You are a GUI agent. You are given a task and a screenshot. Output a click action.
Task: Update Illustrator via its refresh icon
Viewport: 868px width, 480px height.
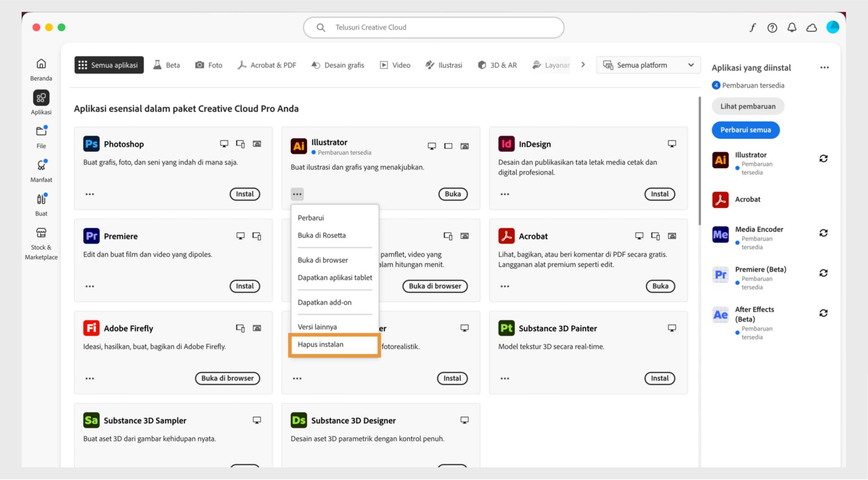[823, 159]
